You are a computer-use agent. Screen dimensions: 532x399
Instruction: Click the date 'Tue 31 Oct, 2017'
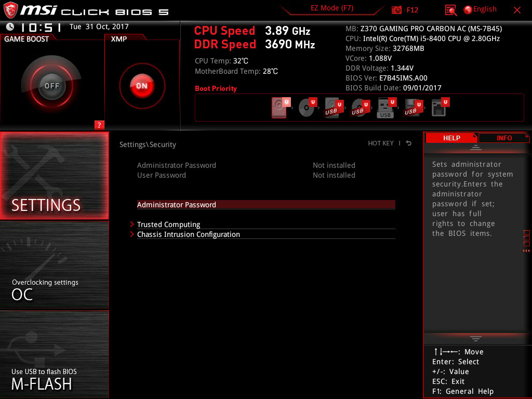pos(99,26)
